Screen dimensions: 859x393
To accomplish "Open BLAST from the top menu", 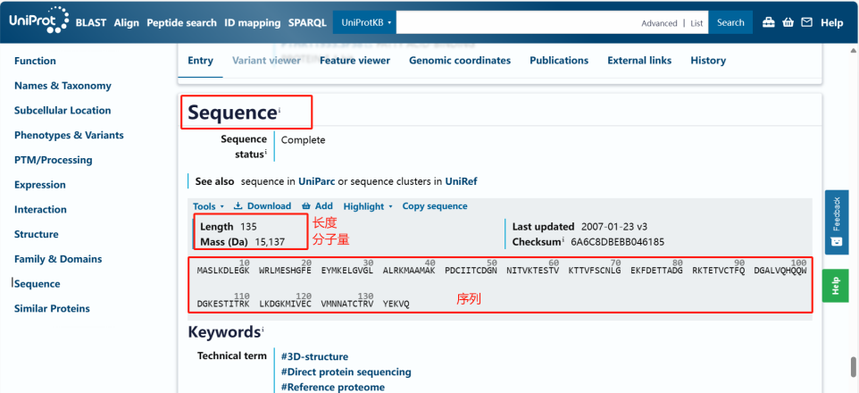I will (x=91, y=23).
